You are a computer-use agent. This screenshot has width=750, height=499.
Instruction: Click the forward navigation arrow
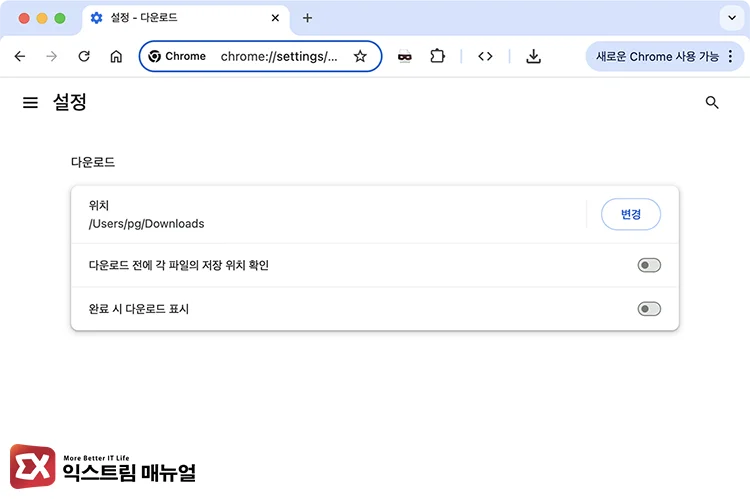pos(52,56)
